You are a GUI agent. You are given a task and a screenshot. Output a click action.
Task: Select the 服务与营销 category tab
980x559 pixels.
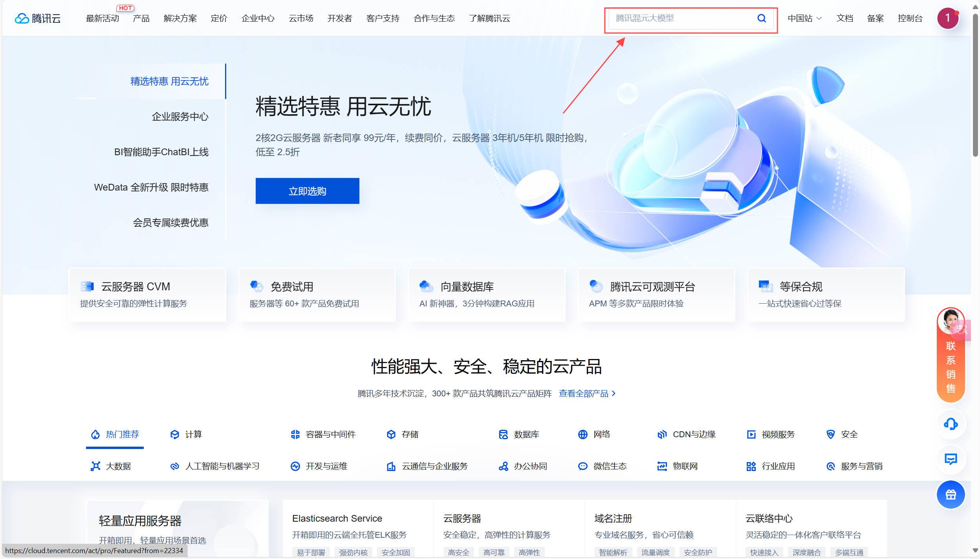coord(854,466)
